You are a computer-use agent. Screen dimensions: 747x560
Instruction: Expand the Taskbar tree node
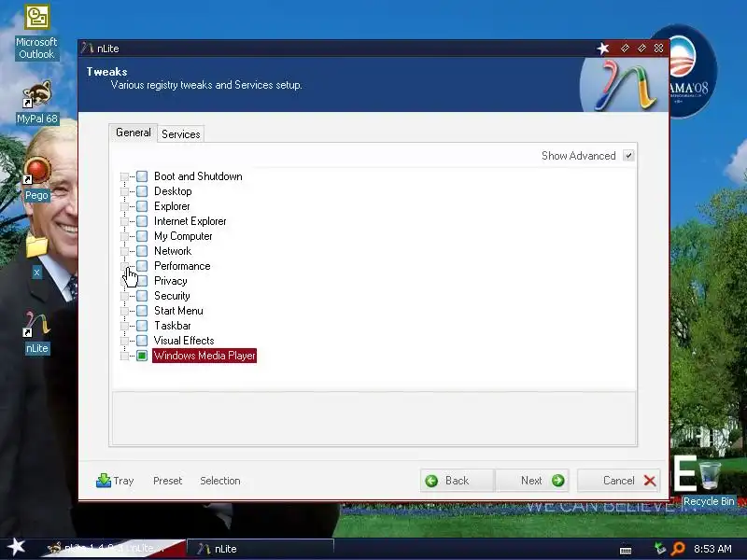[x=124, y=326]
